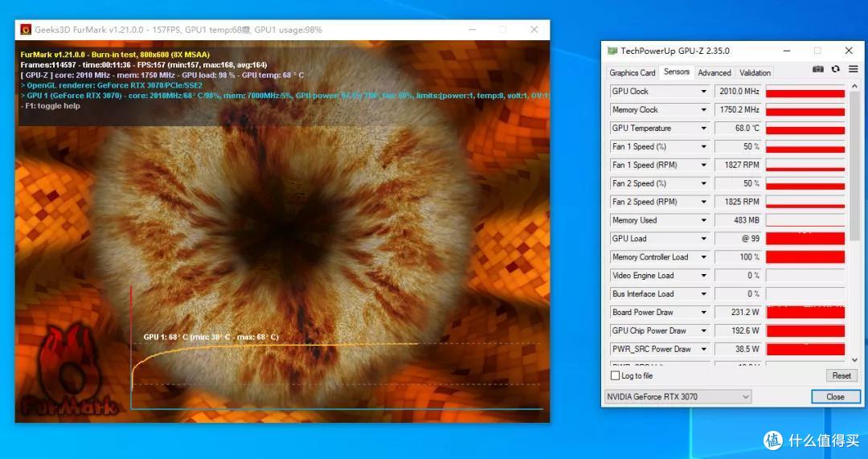868x459 pixels.
Task: Open the PWR_SRC Power Draw dropdown
Action: click(x=703, y=349)
